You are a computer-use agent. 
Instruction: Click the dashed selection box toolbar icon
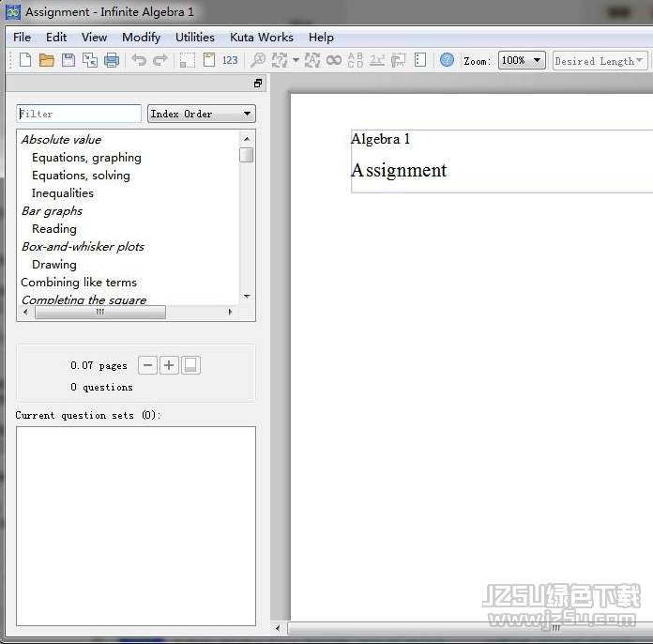pyautogui.click(x=188, y=60)
